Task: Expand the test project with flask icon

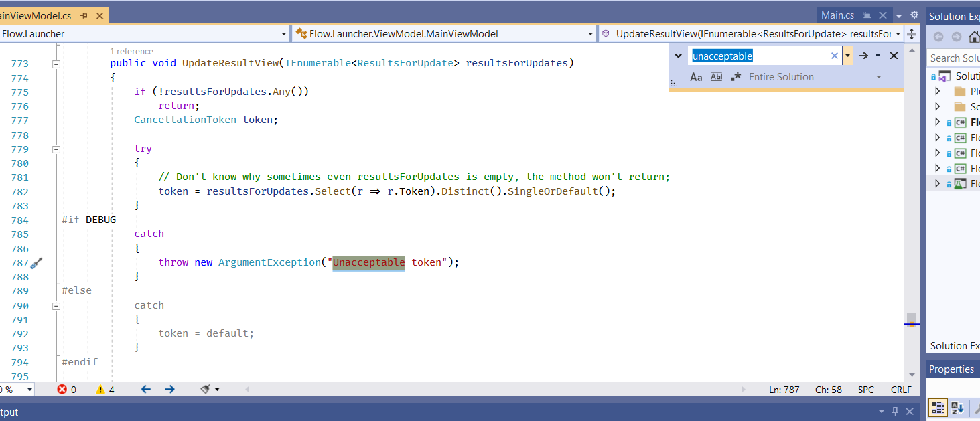Action: click(x=937, y=183)
